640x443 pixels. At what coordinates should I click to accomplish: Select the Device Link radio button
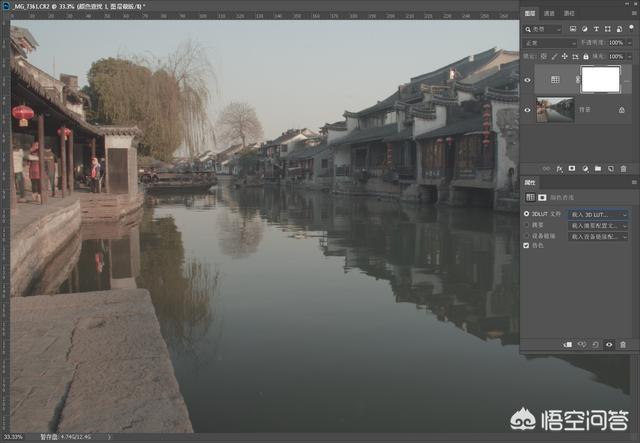coord(527,236)
